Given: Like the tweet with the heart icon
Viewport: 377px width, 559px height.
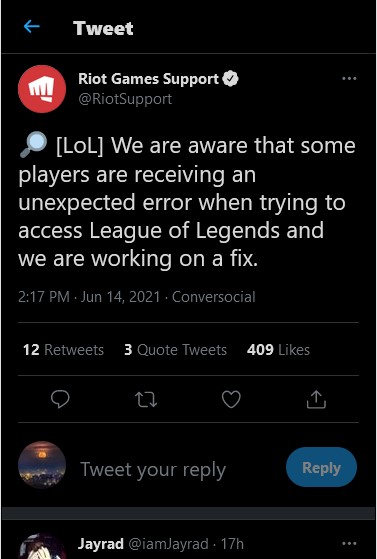Looking at the screenshot, I should 231,399.
